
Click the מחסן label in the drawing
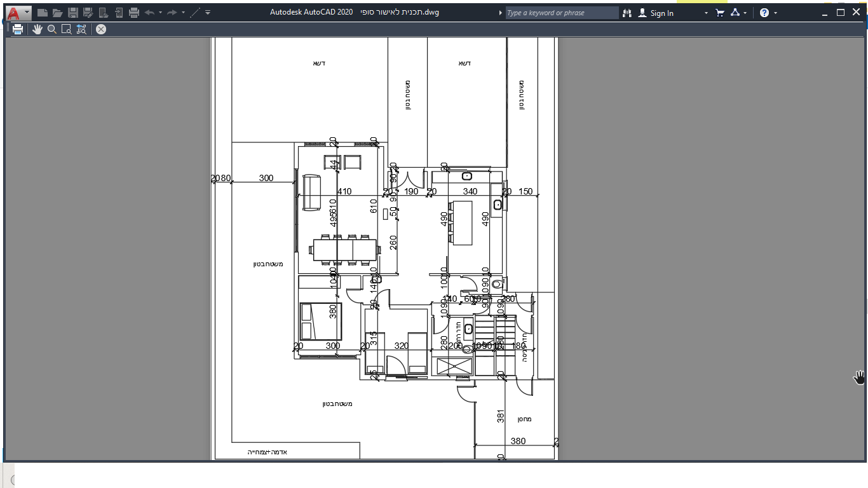pos(524,419)
